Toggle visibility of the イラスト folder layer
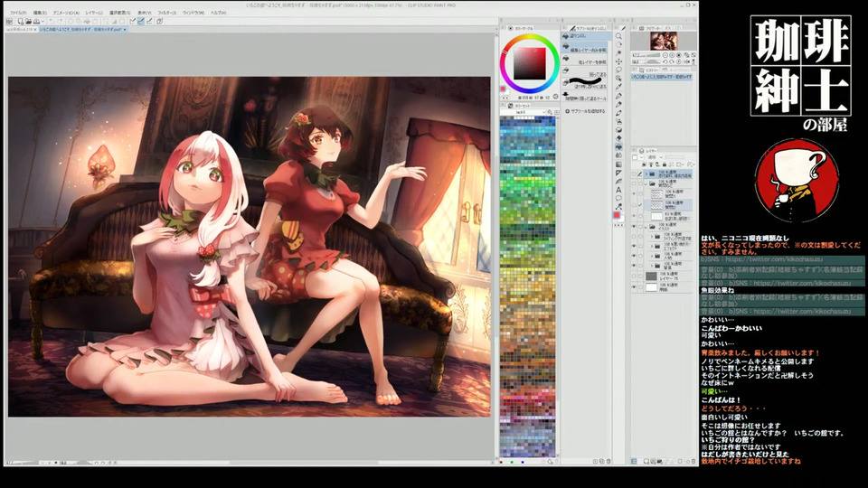This screenshot has width=868, height=488. (x=634, y=226)
